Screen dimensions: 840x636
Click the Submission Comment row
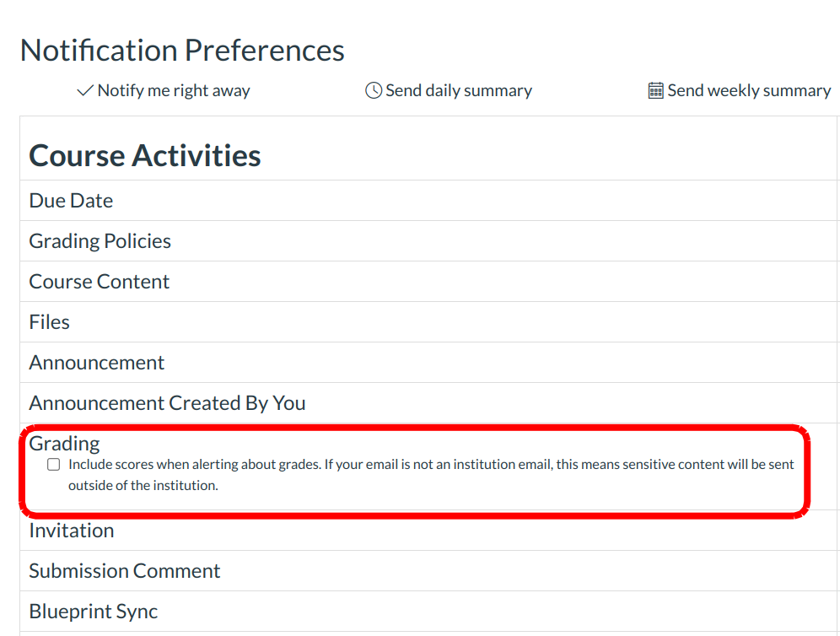(125, 571)
